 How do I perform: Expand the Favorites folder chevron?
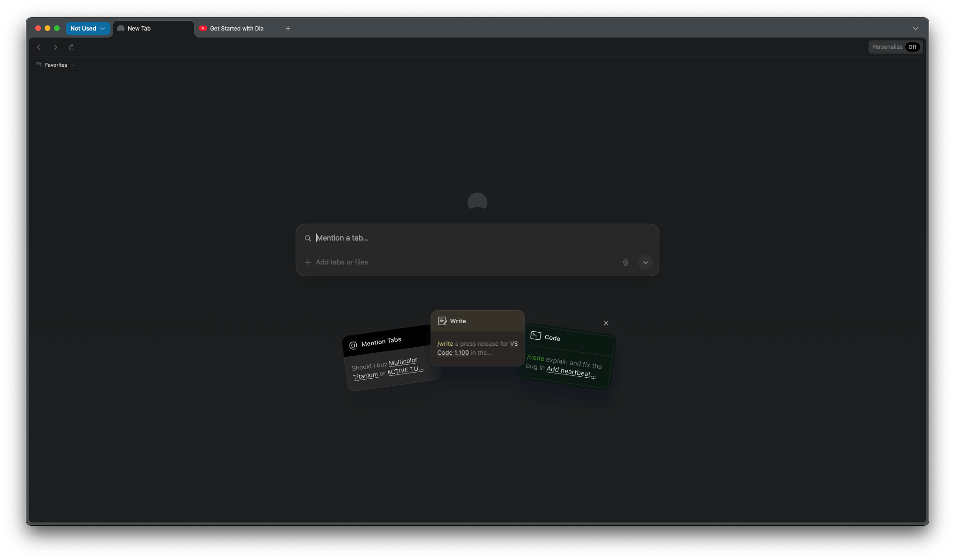(x=73, y=65)
